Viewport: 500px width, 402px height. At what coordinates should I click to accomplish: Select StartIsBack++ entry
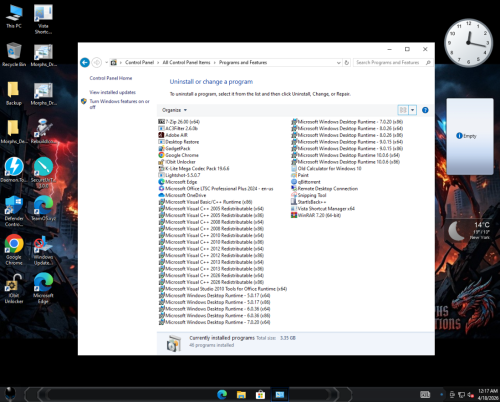pos(308,202)
